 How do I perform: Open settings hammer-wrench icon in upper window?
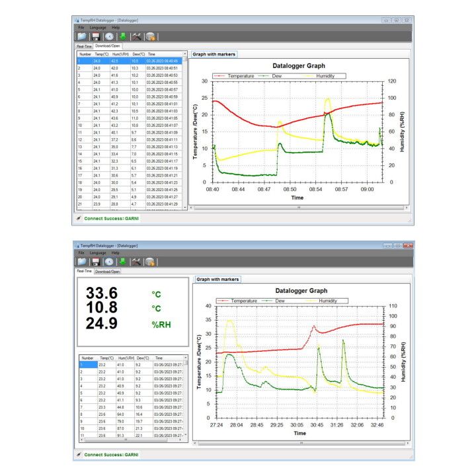137,37
